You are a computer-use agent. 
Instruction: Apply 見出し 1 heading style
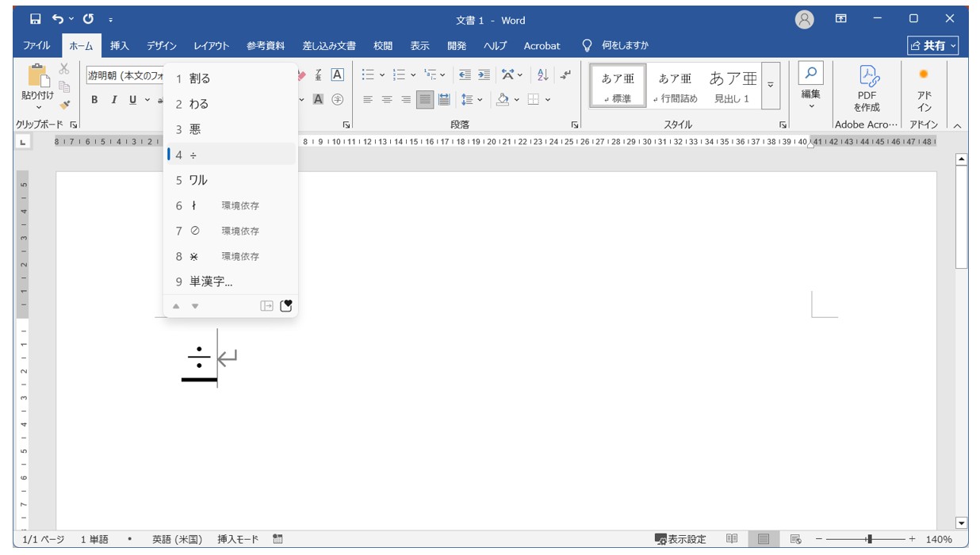click(x=732, y=85)
